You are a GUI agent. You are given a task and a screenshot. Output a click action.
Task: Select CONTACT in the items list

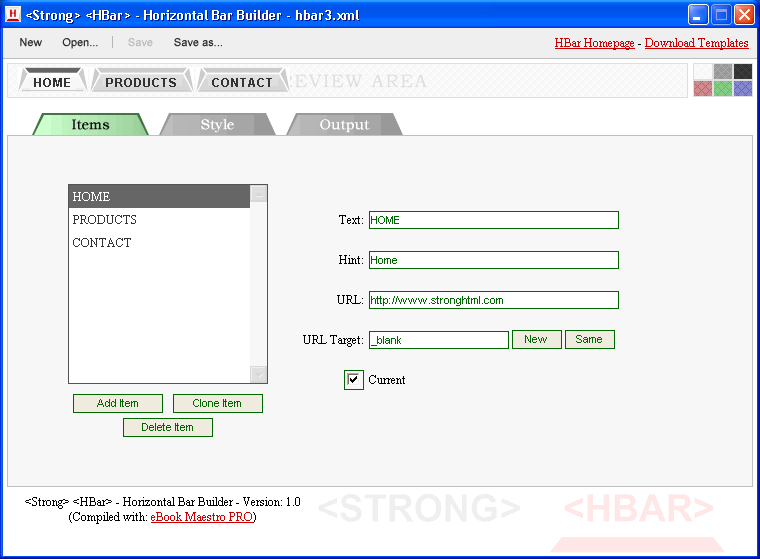[x=102, y=243]
